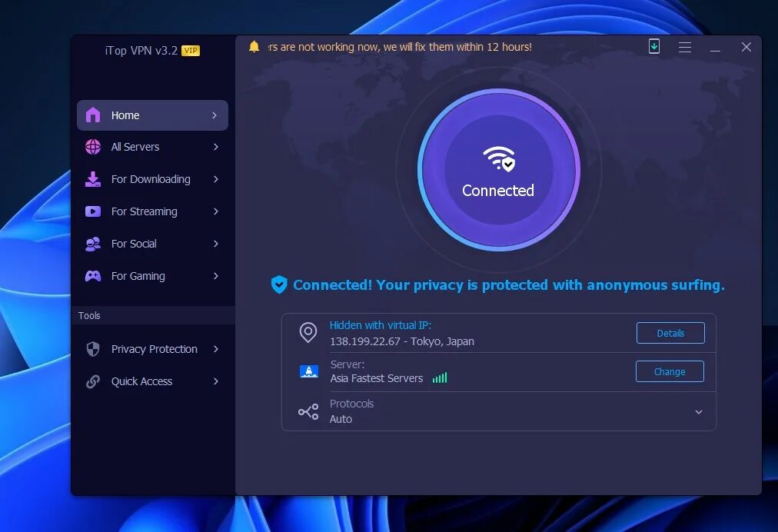
Task: Click the Privacy Protection shield icon
Action: (x=93, y=349)
